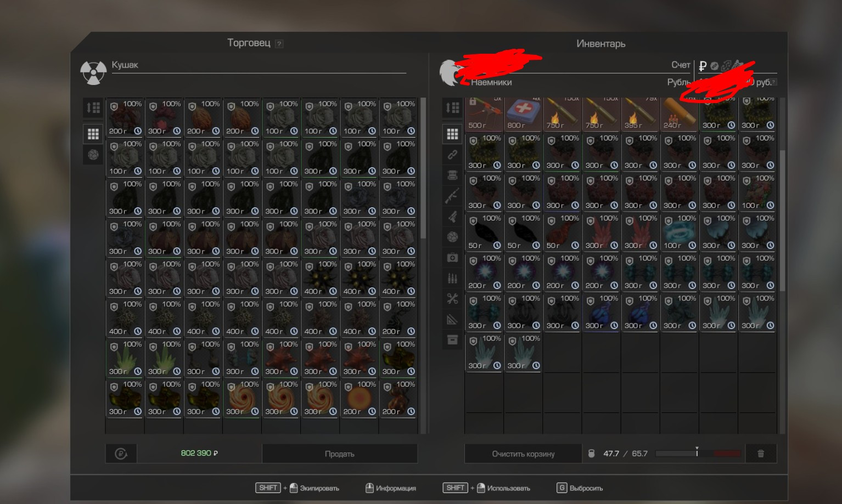Click the Счет account label
This screenshot has width=842, height=504.
click(x=681, y=65)
